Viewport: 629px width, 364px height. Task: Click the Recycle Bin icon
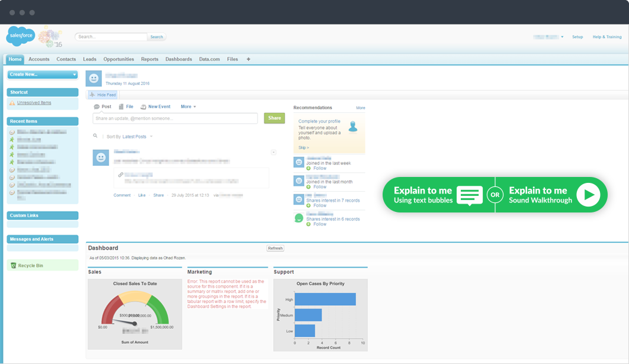point(13,265)
